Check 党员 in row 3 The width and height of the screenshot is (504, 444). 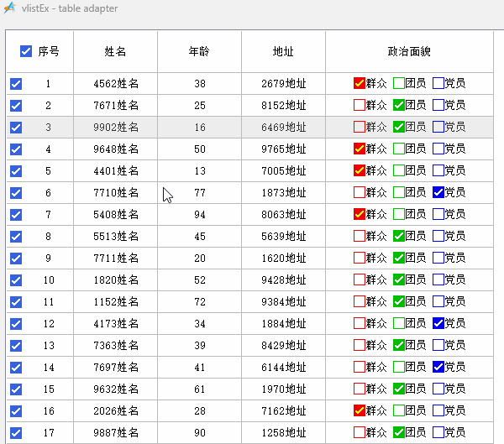[x=438, y=127]
